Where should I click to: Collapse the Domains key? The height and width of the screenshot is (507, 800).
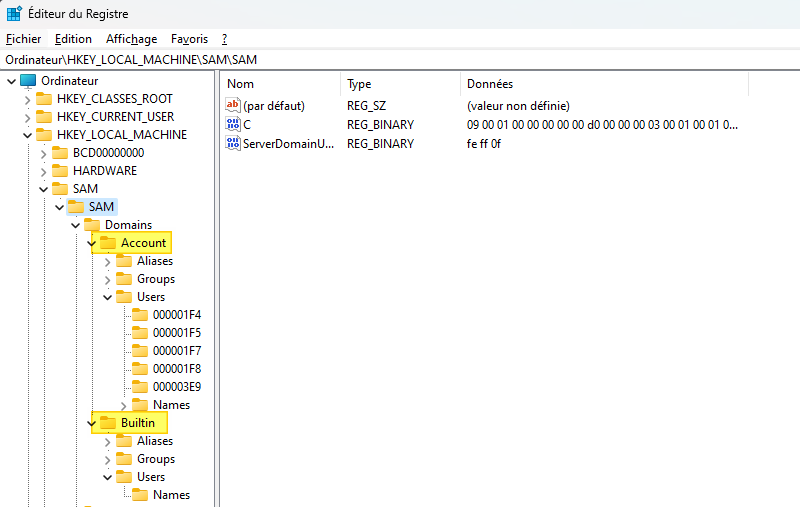(76, 225)
